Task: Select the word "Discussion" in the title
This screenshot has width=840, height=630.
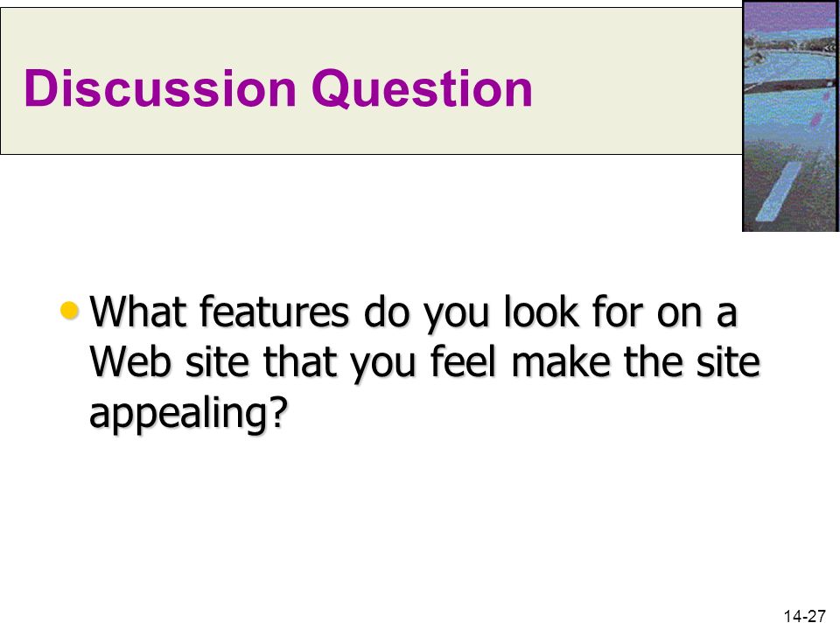Action: click(160, 88)
